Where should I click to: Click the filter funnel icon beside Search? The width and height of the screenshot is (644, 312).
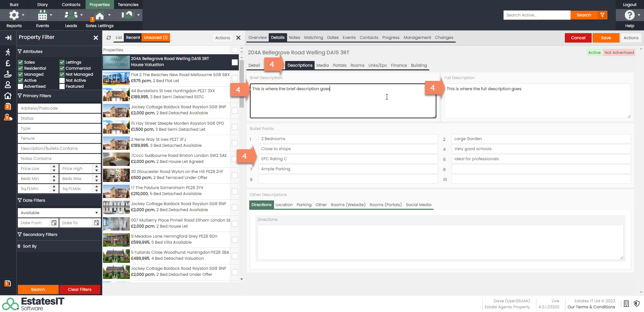602,15
